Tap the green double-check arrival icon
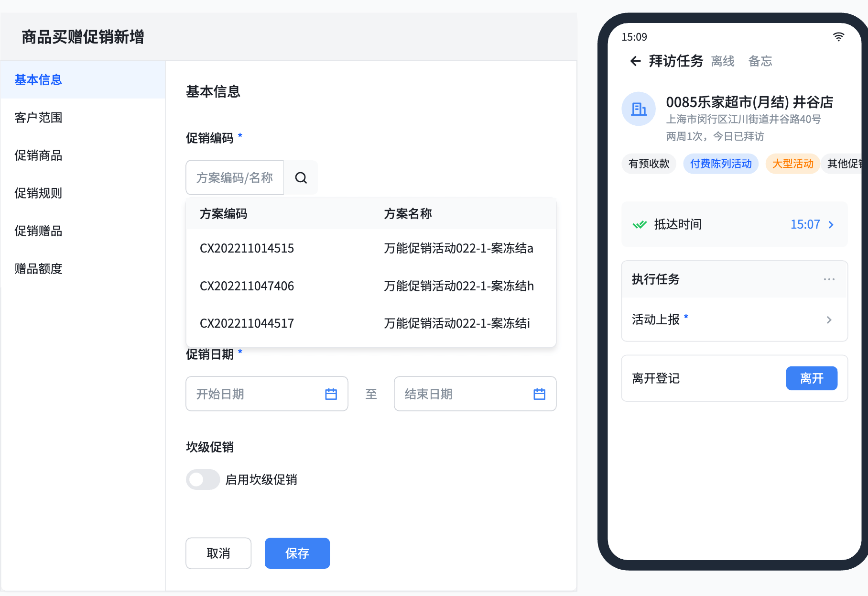Viewport: 868px width, 596px height. [640, 224]
